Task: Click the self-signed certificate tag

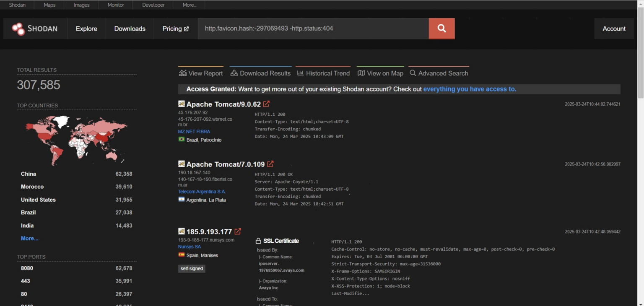Action: pyautogui.click(x=192, y=269)
